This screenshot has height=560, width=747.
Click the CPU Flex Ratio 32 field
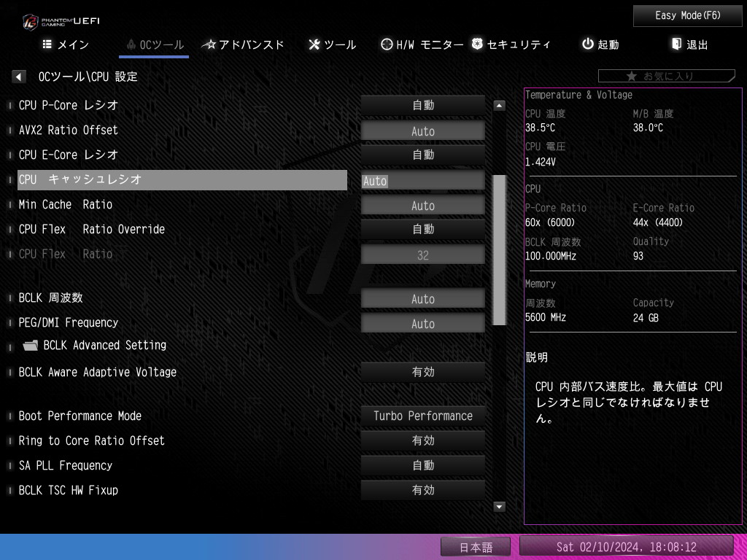(x=423, y=255)
